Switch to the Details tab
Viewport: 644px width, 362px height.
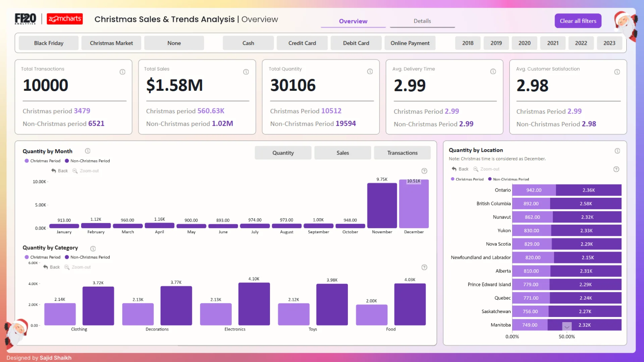coord(422,21)
